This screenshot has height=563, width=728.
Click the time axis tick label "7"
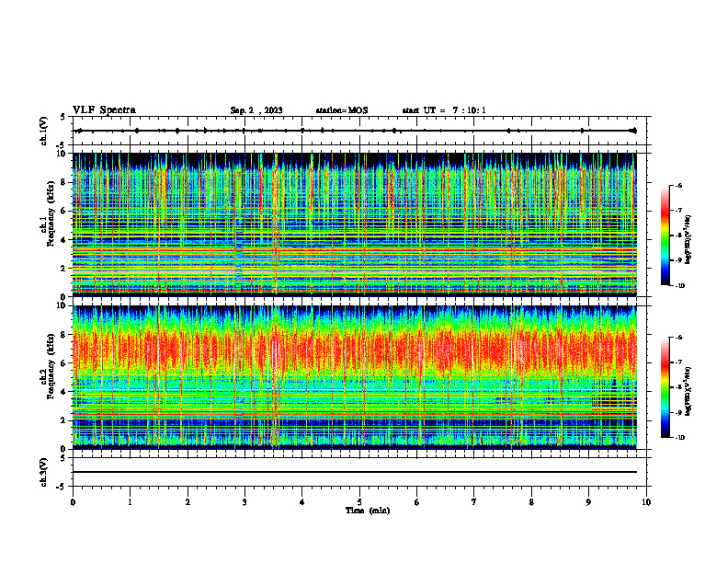474,502
